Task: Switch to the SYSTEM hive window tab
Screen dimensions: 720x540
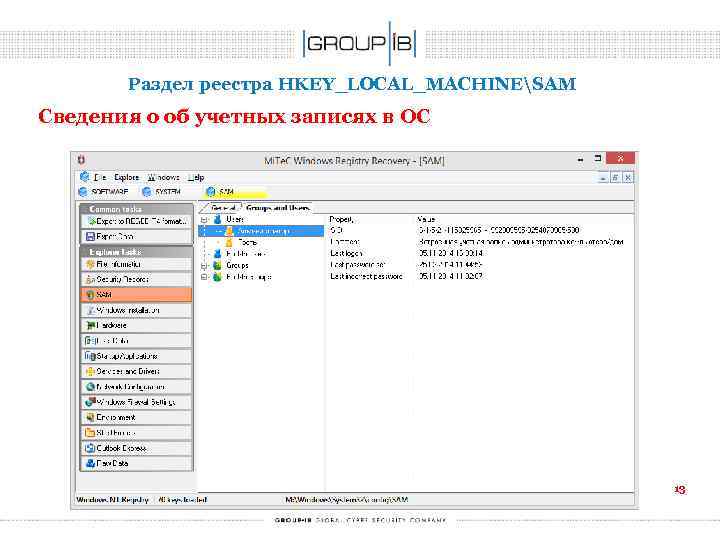Action: click(162, 191)
